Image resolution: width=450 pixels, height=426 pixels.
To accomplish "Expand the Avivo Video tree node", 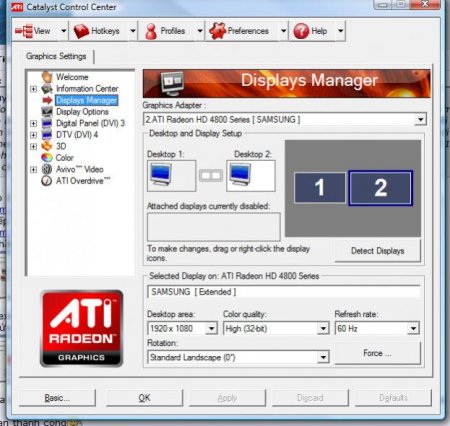I will pyautogui.click(x=33, y=169).
